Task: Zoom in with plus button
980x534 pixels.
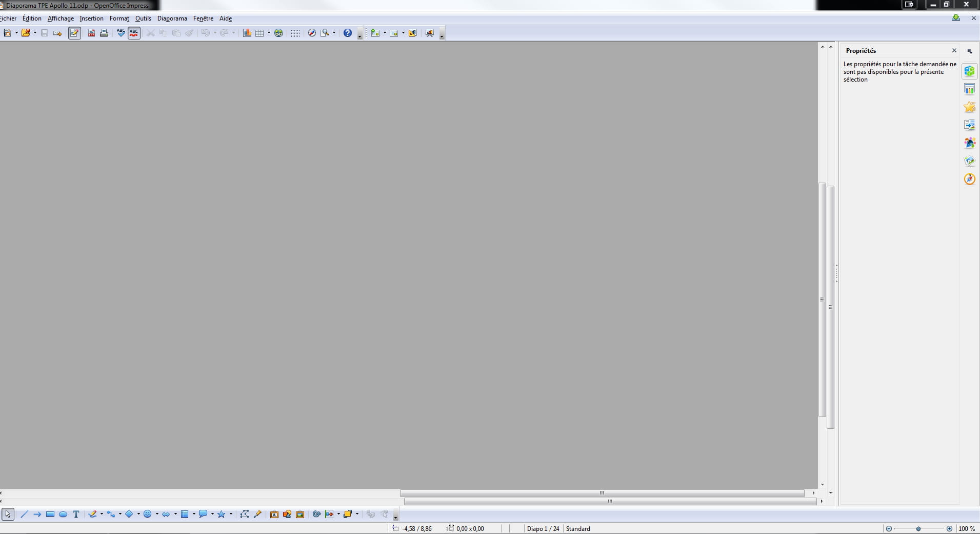Action: point(949,528)
